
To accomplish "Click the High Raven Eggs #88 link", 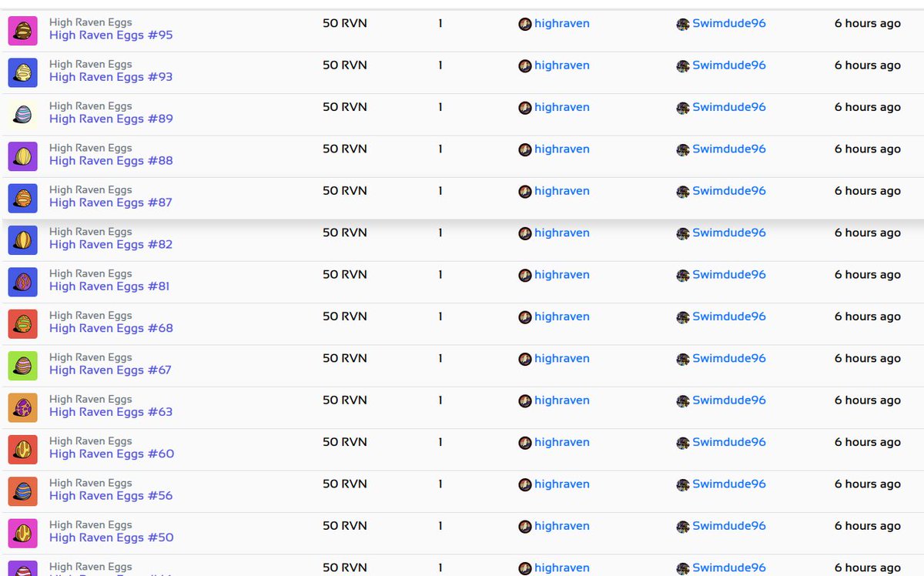I will point(111,161).
